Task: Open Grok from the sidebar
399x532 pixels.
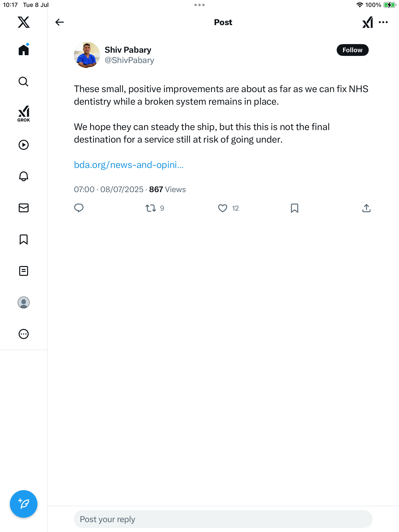Action: tap(24, 114)
